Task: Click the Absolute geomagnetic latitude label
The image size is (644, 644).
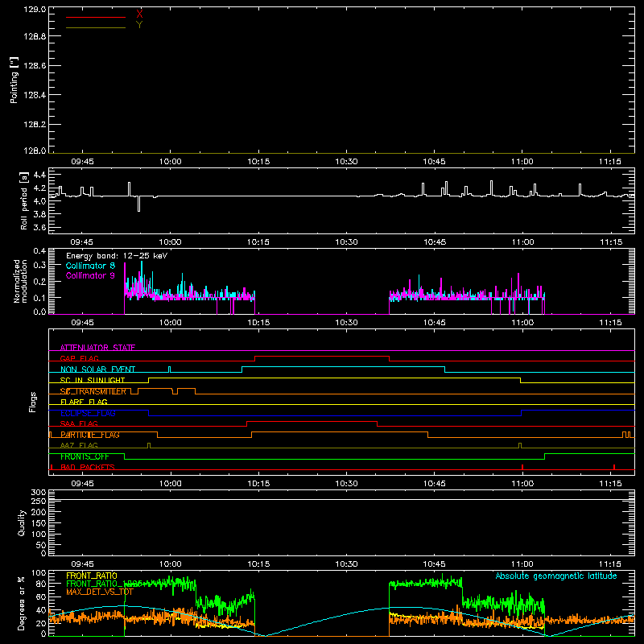Action: tap(556, 576)
